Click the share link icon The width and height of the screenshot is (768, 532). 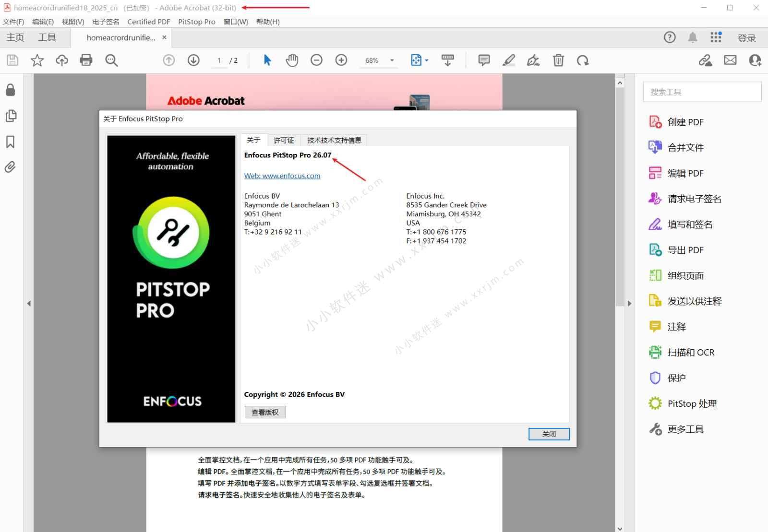[705, 60]
